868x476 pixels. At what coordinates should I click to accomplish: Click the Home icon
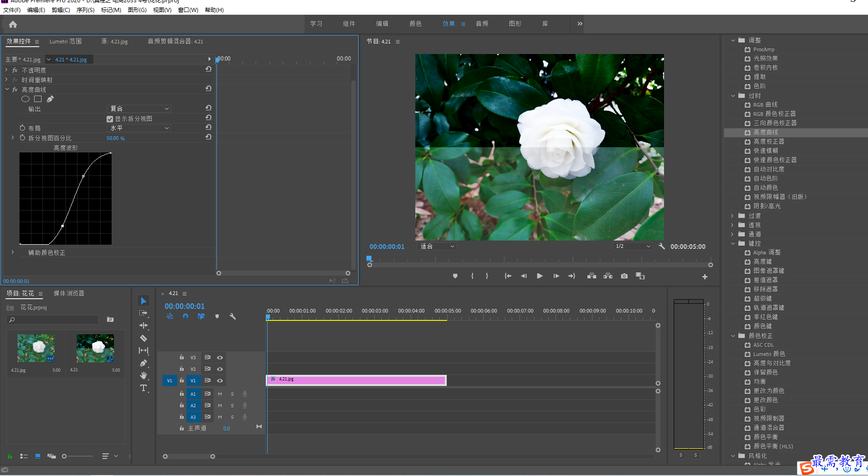coord(13,24)
